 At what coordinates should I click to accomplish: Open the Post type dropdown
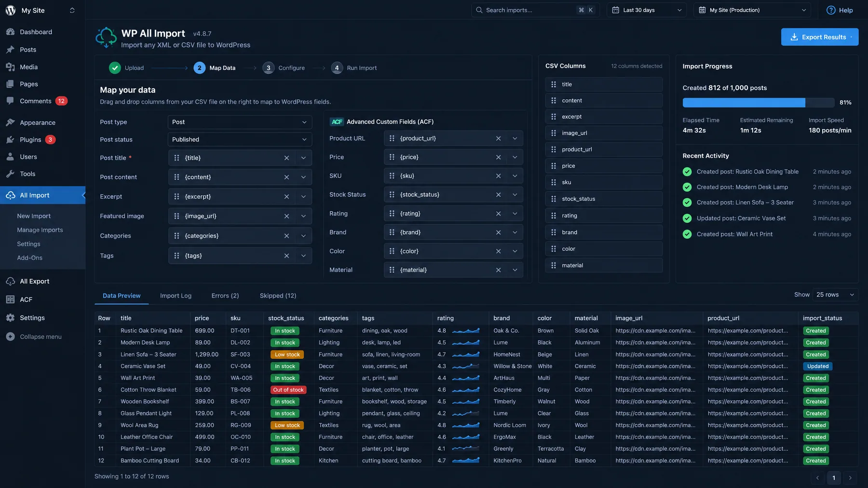(x=240, y=122)
